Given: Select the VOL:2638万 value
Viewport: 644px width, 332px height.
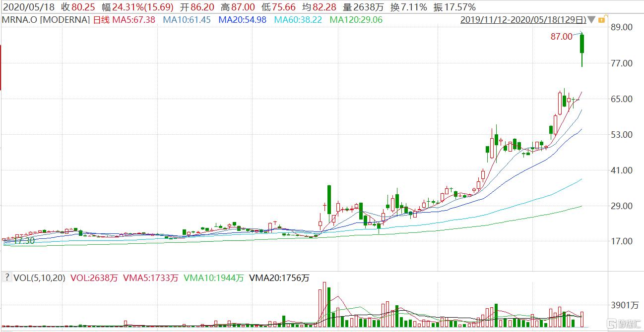Looking at the screenshot, I should [x=94, y=278].
